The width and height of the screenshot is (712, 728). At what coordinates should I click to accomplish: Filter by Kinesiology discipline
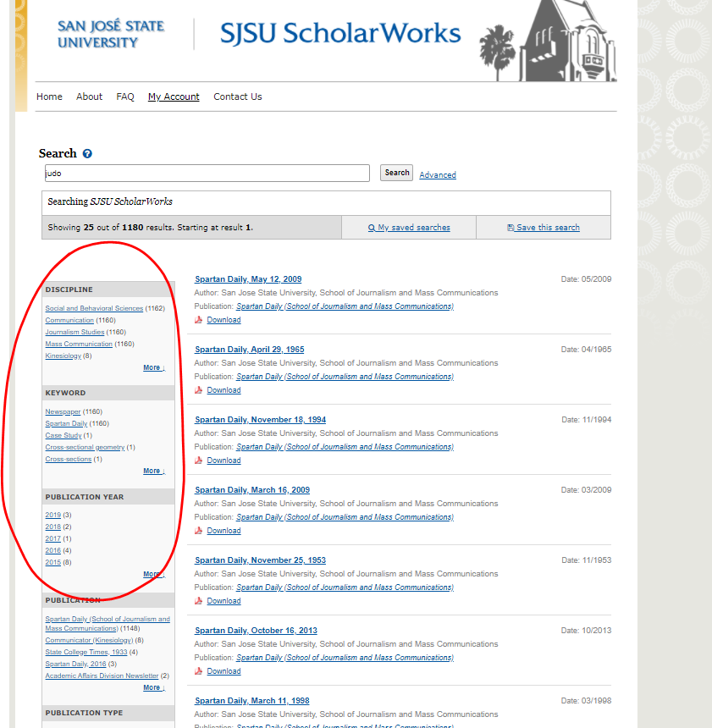point(63,356)
